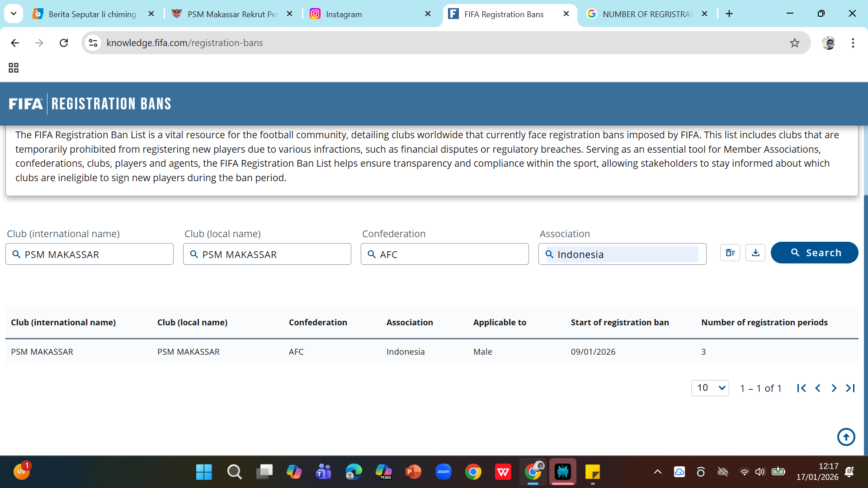Bookmark this page with the star icon

pos(795,43)
